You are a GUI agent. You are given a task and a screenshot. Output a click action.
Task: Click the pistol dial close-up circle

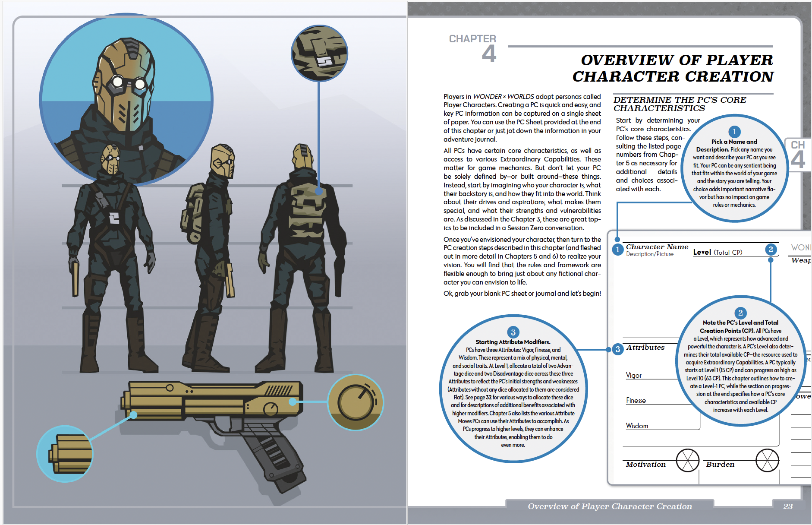[x=356, y=402]
